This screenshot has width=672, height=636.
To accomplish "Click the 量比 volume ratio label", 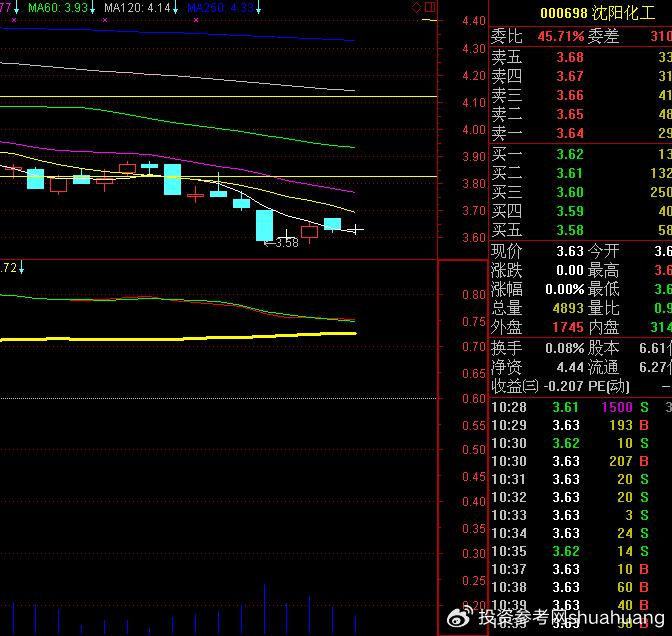I will click(x=603, y=309).
